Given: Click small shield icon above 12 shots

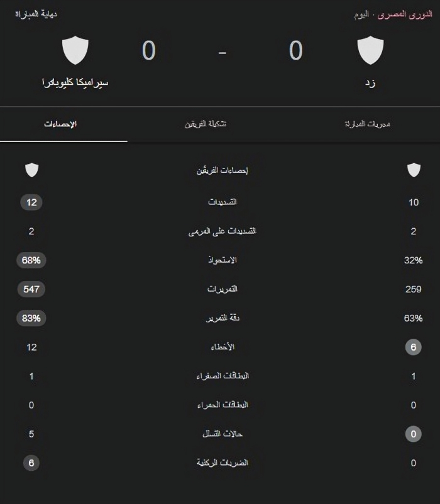Looking at the screenshot, I should pyautogui.click(x=32, y=170).
